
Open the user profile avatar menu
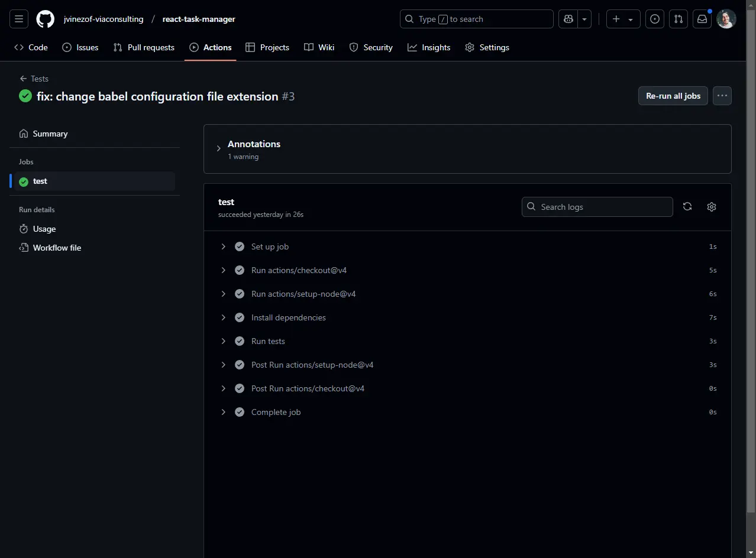tap(726, 19)
